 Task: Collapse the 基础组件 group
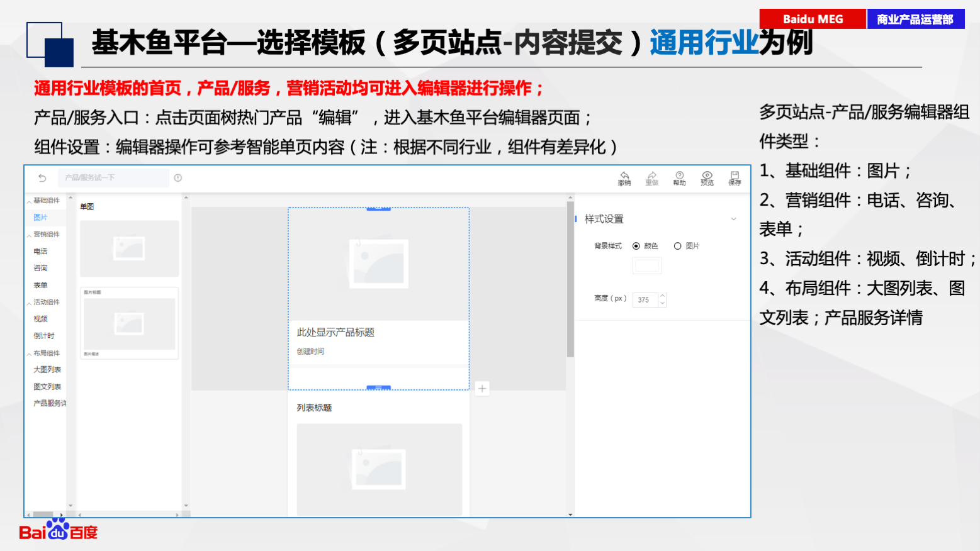(29, 201)
